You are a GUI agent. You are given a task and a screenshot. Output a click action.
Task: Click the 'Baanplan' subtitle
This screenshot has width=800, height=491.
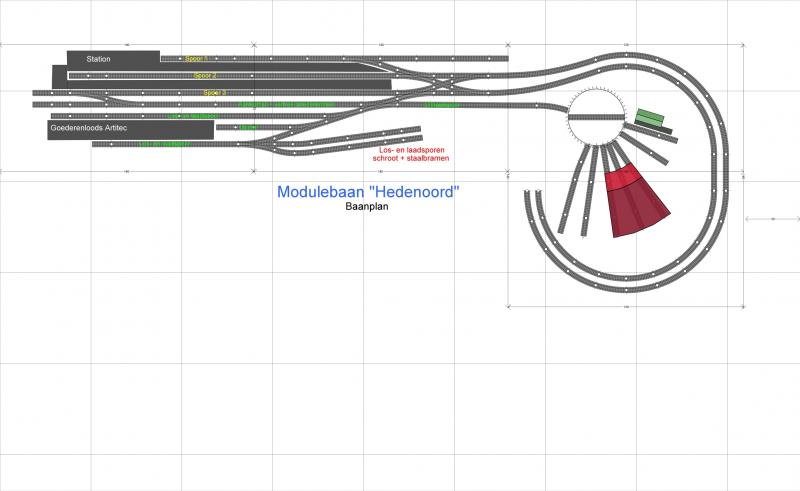367,207
